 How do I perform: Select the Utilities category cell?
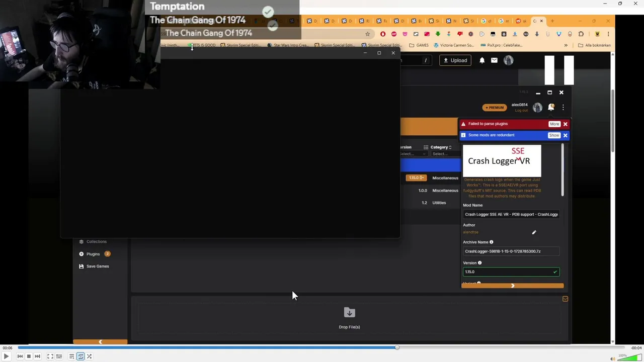pyautogui.click(x=439, y=203)
